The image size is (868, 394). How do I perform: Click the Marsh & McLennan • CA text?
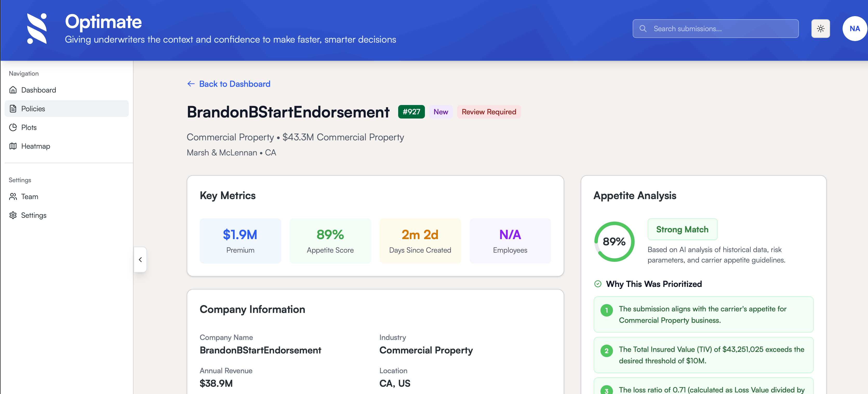pos(231,153)
